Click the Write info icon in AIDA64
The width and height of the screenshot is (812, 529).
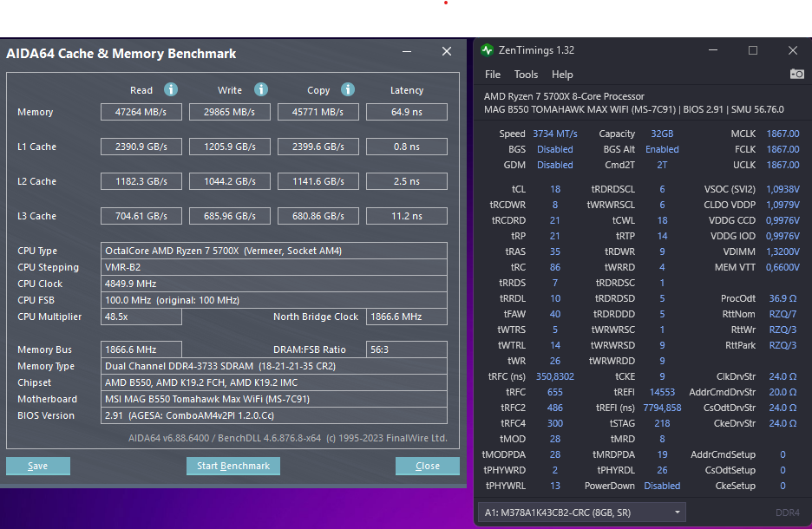[260, 89]
